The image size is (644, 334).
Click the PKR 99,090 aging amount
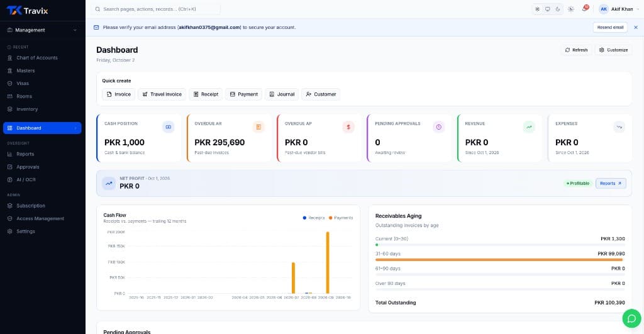[x=611, y=254]
